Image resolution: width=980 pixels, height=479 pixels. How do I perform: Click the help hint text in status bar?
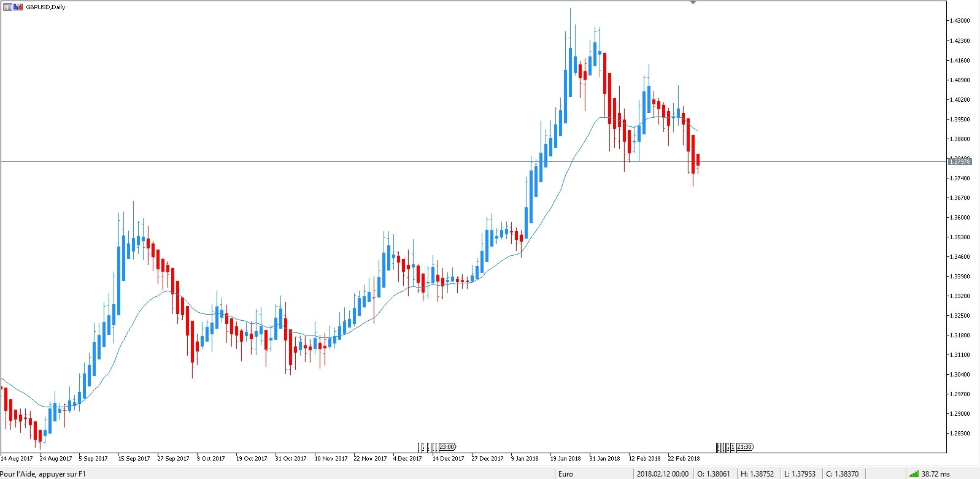tap(43, 473)
